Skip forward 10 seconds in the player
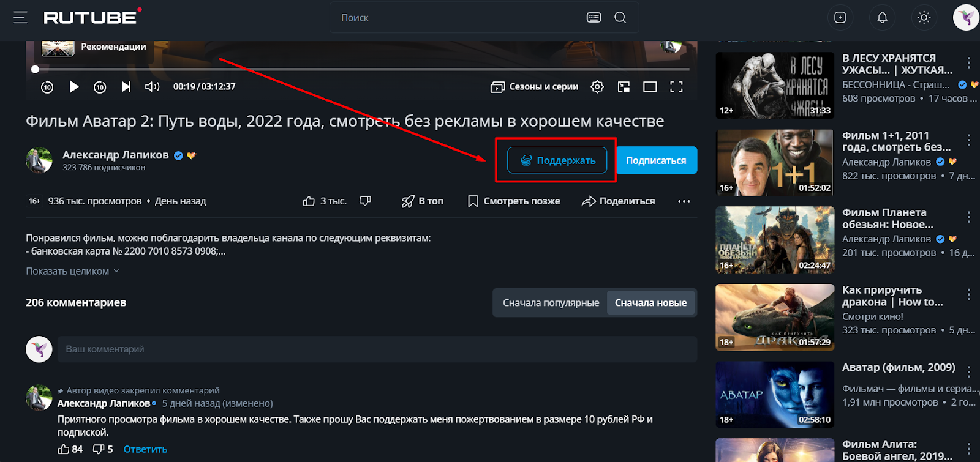 [x=100, y=87]
